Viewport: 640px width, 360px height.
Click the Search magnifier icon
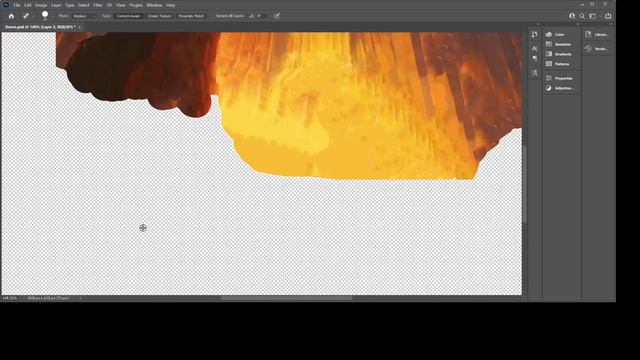point(582,16)
